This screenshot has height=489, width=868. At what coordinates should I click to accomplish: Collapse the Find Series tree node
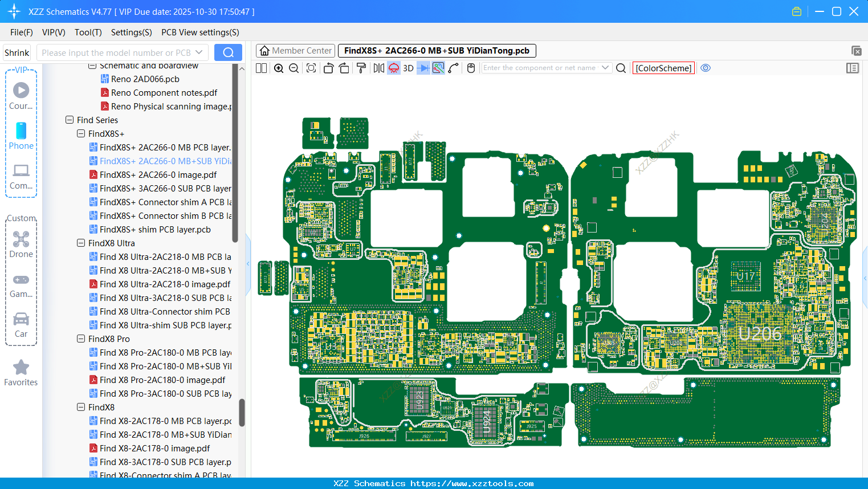coord(70,120)
